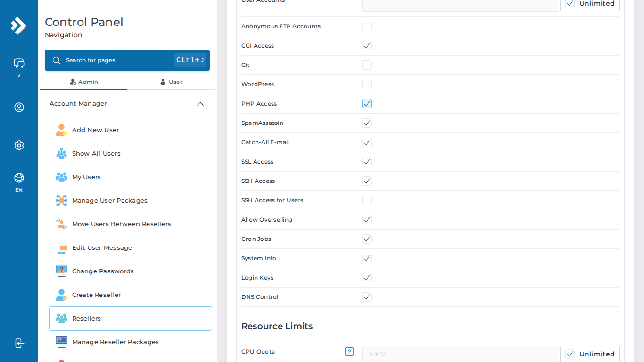Enable the WordPress checkbox
The width and height of the screenshot is (644, 362).
(367, 84)
